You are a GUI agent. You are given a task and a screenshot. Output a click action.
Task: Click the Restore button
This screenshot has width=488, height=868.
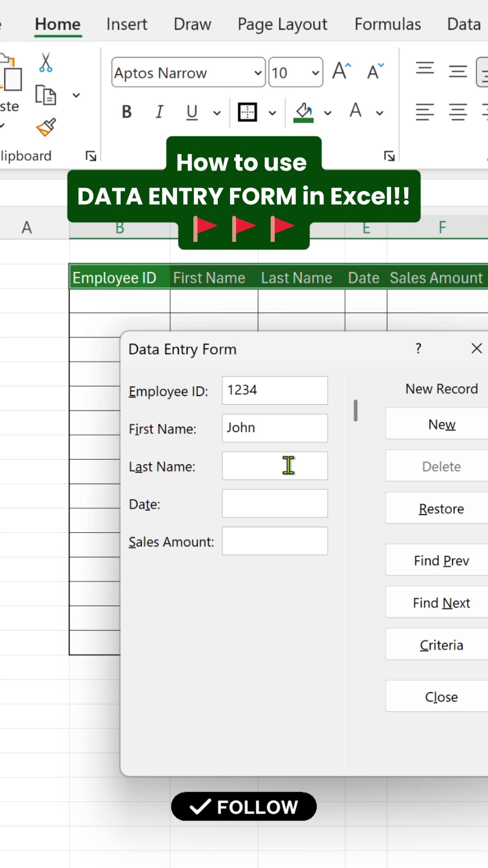click(437, 508)
